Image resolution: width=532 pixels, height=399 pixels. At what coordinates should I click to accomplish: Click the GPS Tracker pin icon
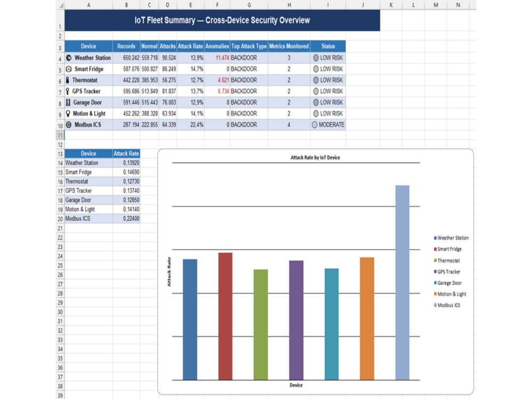pyautogui.click(x=67, y=92)
